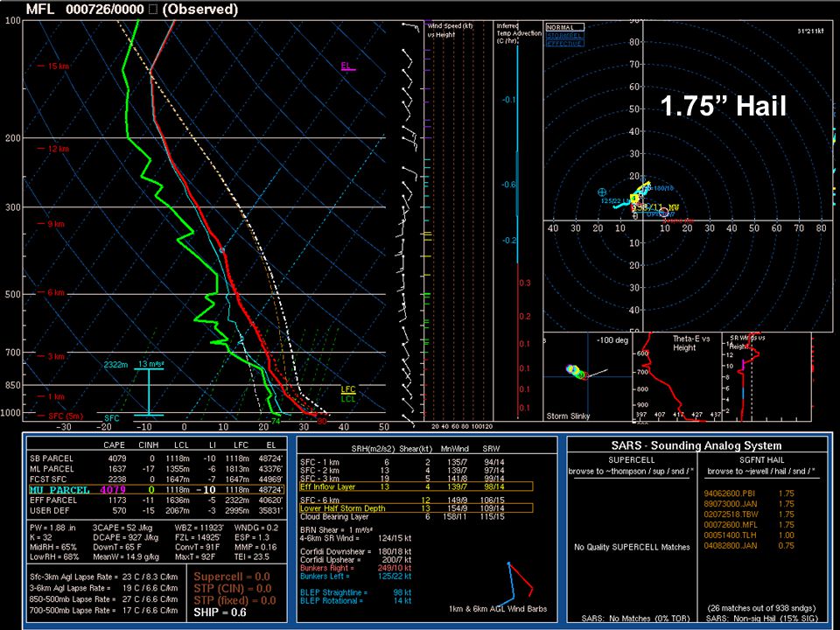Open SARS hail match 00072600.MFL
The height and width of the screenshot is (630, 840).
[x=748, y=524]
